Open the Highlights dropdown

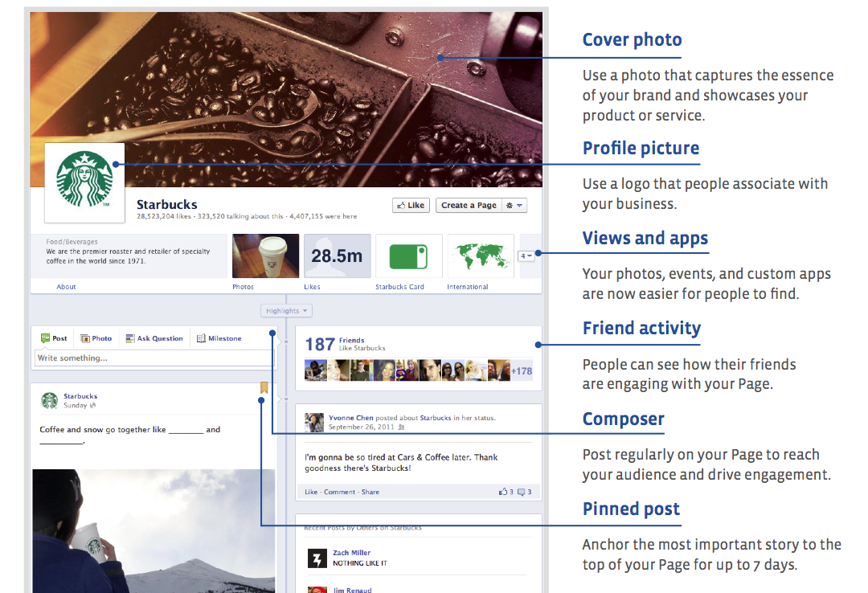pos(286,311)
